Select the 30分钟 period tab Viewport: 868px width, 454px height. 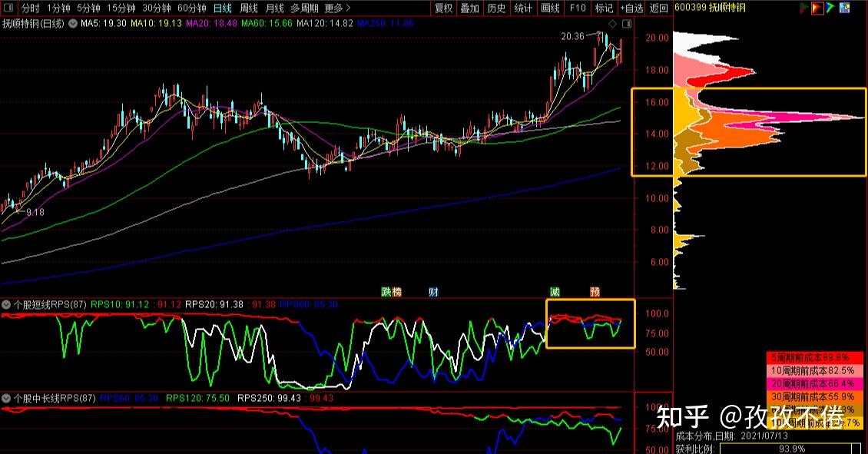157,8
